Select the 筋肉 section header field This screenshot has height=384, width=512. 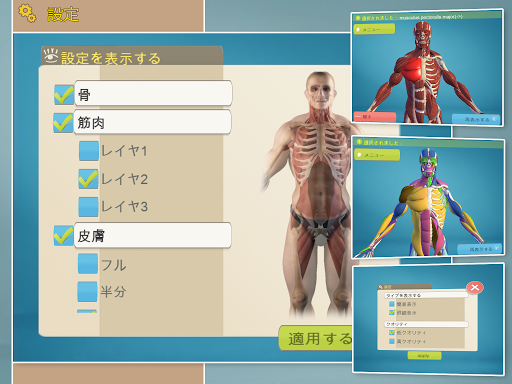pyautogui.click(x=152, y=122)
